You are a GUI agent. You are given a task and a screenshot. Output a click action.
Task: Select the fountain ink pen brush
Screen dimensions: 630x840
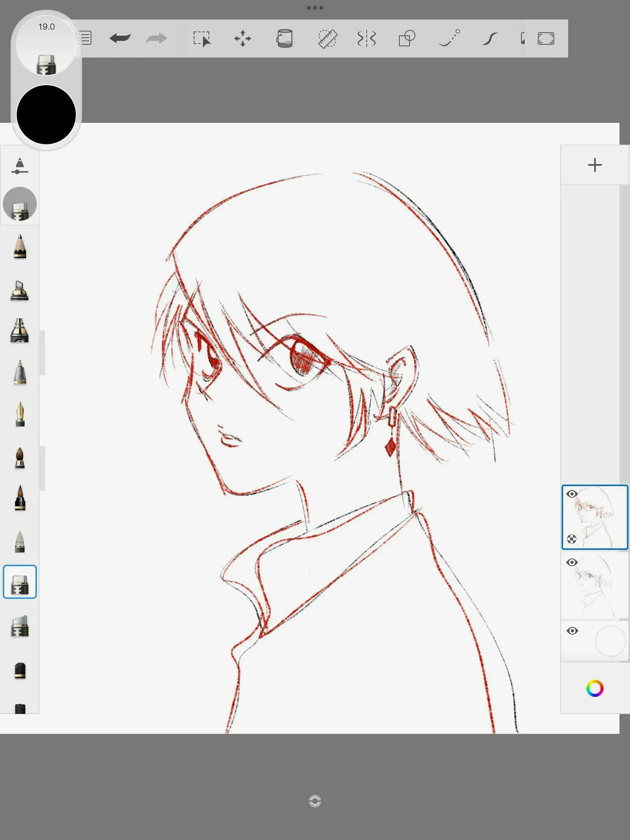point(20,415)
